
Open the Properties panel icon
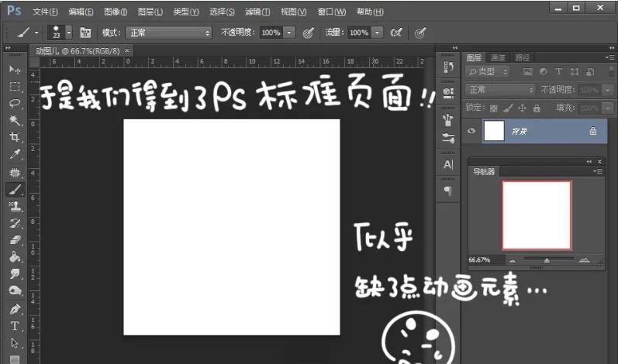point(448,92)
